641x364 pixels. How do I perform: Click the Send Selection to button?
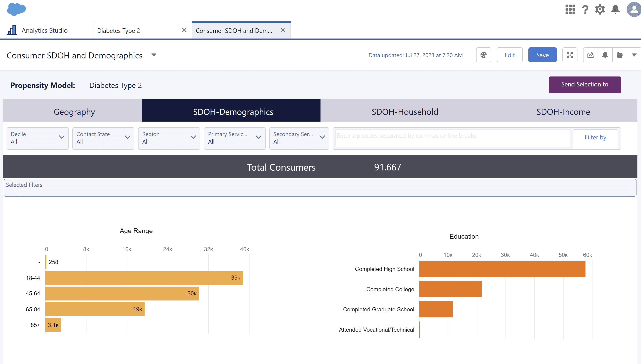[x=584, y=85]
